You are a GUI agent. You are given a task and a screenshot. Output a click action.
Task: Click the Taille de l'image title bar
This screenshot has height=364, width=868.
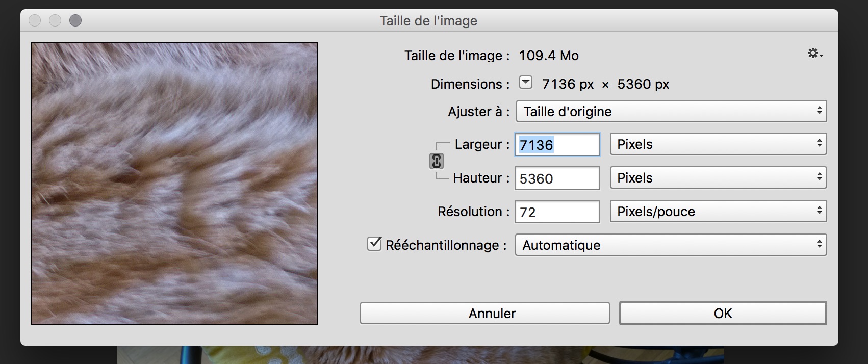[428, 21]
